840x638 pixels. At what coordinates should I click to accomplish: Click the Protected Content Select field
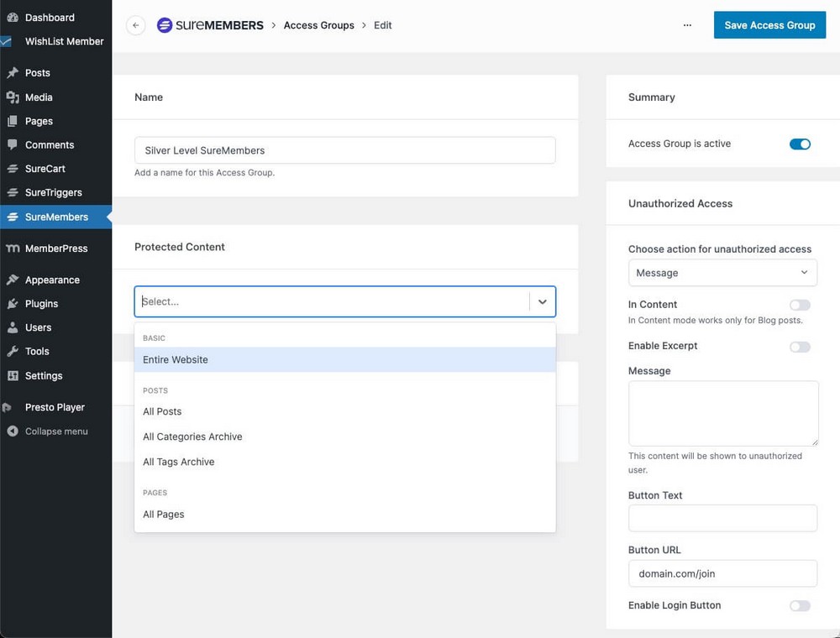(x=345, y=302)
